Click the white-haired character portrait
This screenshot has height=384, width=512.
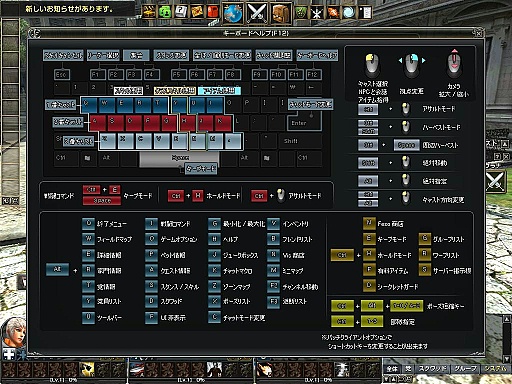pos(14,332)
